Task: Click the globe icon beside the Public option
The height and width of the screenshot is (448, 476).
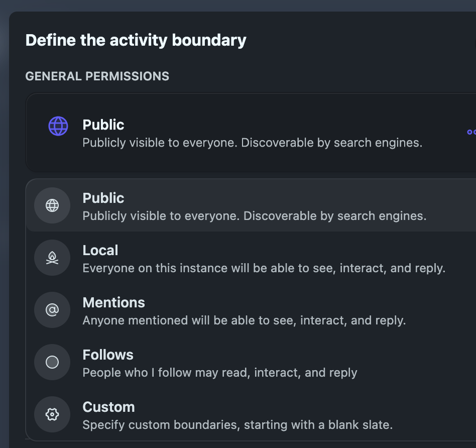Action: (x=52, y=205)
